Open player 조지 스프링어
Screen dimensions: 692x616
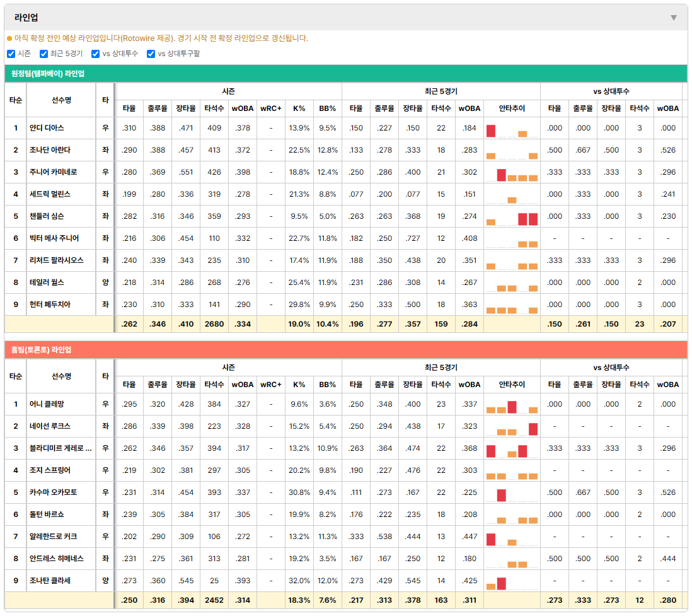click(x=50, y=470)
